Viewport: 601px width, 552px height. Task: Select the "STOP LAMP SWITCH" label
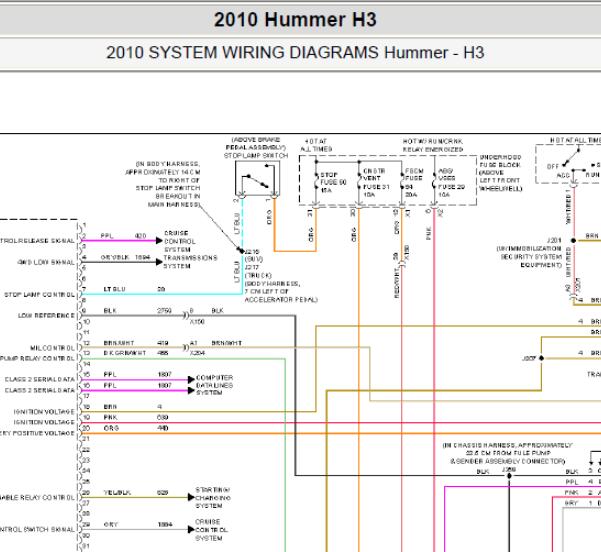point(256,156)
